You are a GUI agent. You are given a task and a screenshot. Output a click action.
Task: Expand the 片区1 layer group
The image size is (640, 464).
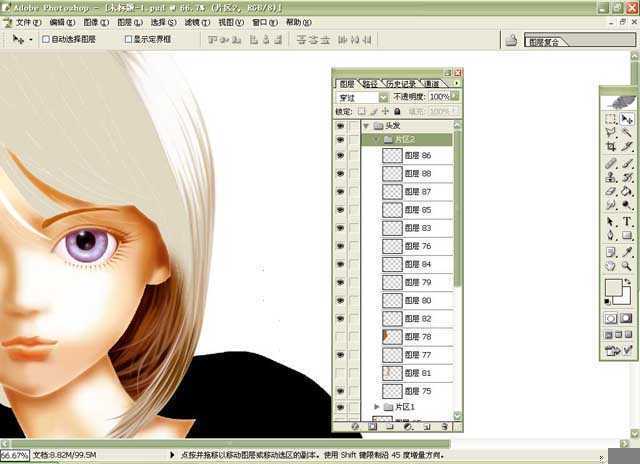[x=377, y=406]
